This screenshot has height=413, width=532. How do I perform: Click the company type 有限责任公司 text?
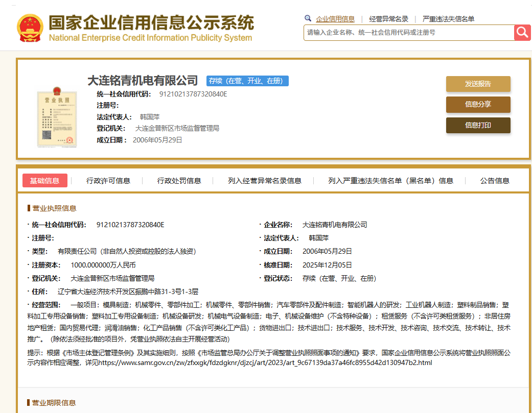point(127,251)
